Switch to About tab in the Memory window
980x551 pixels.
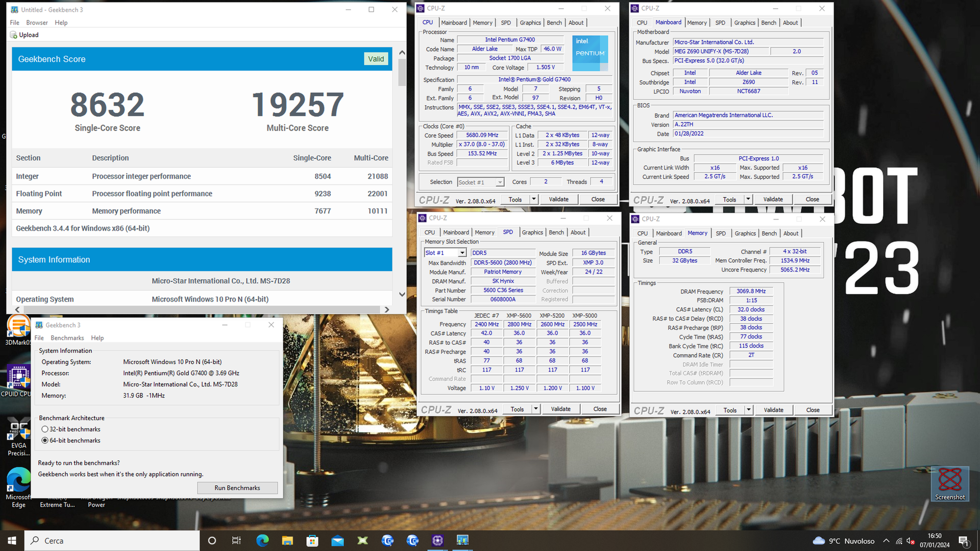[791, 233]
